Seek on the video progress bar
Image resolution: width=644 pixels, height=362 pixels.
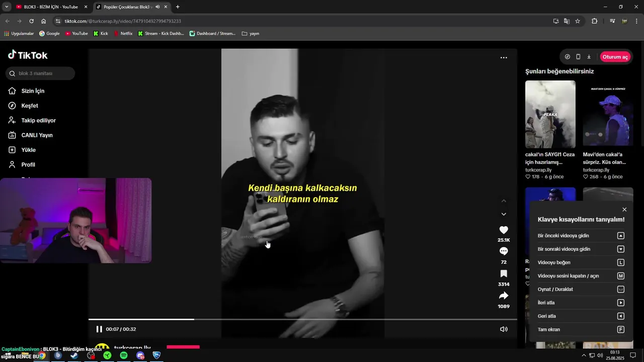[303, 319]
